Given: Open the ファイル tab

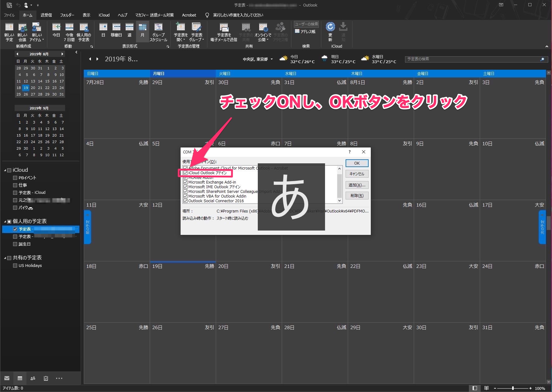Looking at the screenshot, I should pos(9,15).
